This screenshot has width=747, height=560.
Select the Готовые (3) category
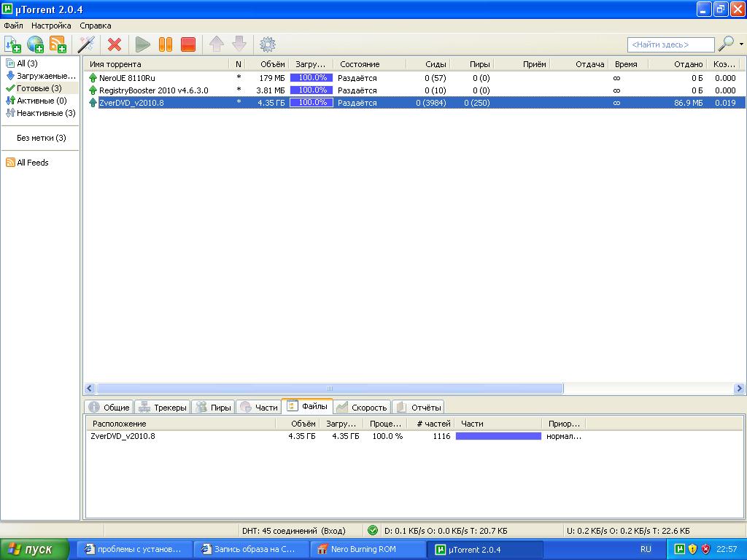pyautogui.click(x=39, y=88)
